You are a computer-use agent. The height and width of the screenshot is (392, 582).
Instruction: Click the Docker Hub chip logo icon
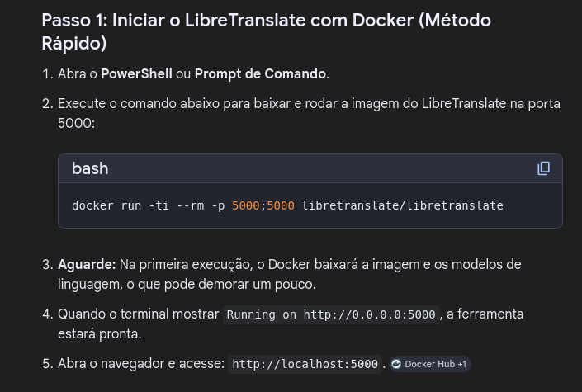(x=397, y=364)
